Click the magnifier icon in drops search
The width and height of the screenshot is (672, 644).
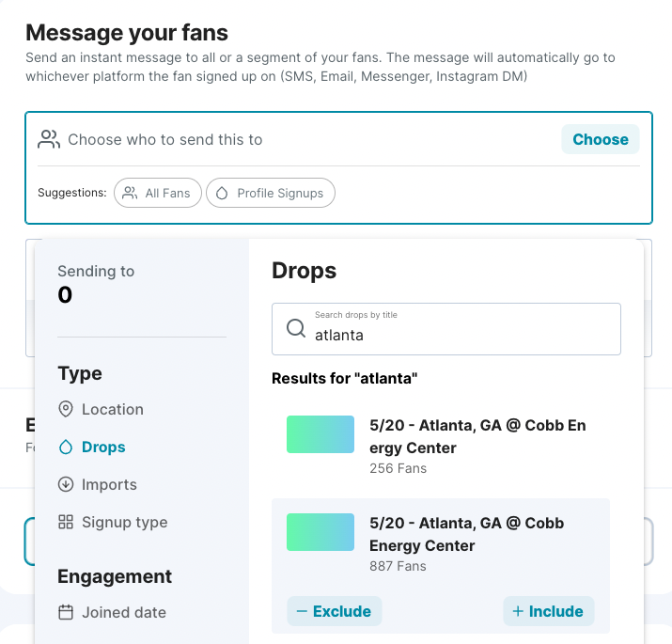pos(296,328)
